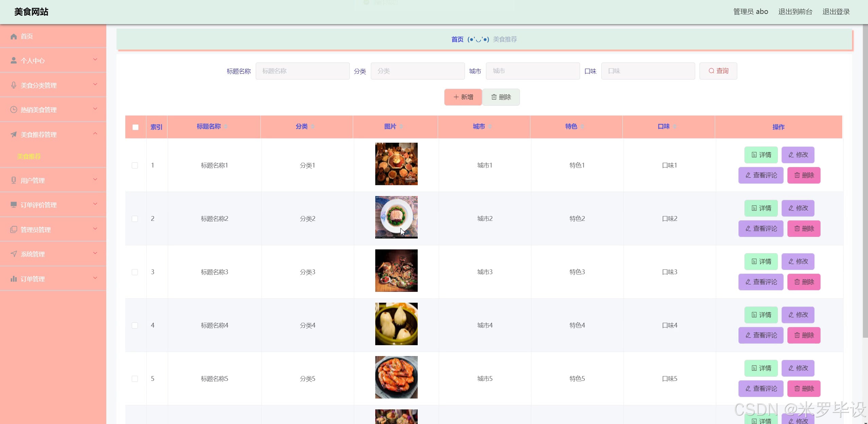Click the 标题名称 search input field
This screenshot has width=868, height=424.
click(x=302, y=71)
